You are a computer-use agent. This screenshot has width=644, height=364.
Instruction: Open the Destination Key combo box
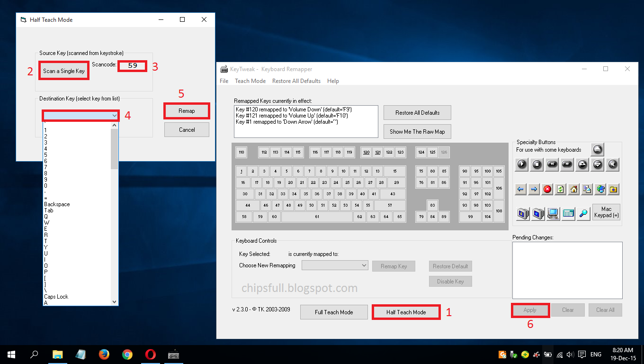(80, 115)
